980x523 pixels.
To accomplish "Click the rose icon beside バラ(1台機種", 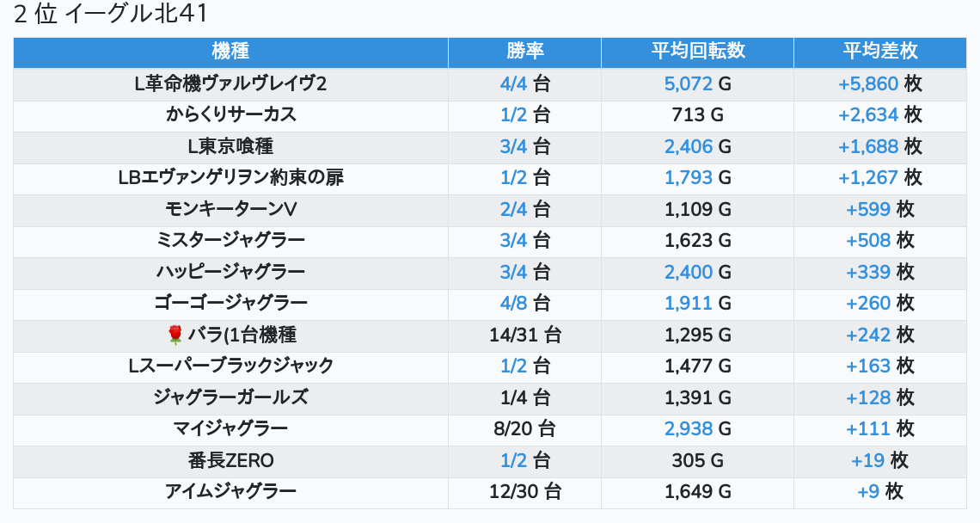I will coord(175,335).
